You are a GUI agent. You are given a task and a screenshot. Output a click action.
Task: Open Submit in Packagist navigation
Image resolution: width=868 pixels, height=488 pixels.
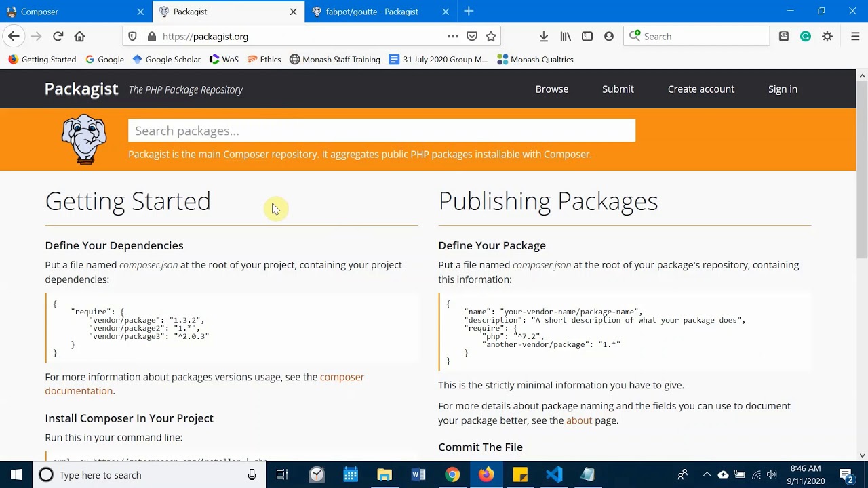[618, 89]
